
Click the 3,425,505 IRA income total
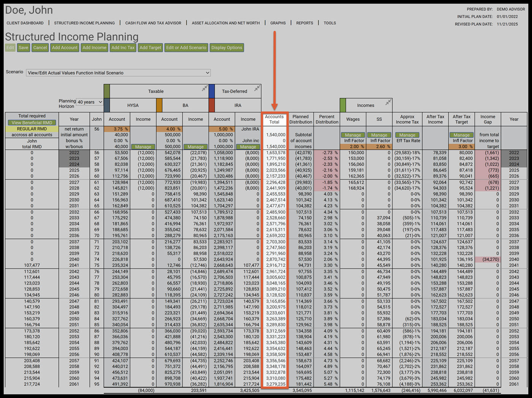(x=249, y=390)
